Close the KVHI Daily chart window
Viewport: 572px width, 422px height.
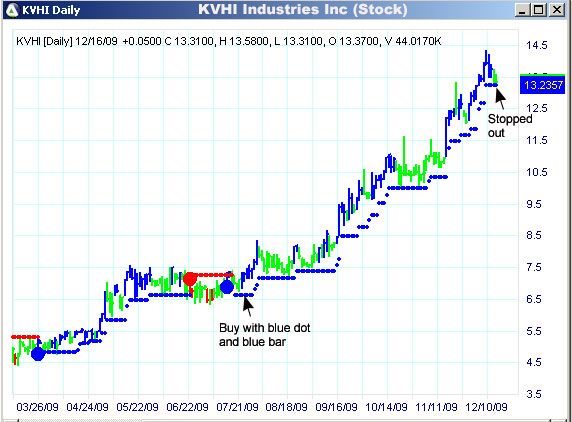(557, 10)
